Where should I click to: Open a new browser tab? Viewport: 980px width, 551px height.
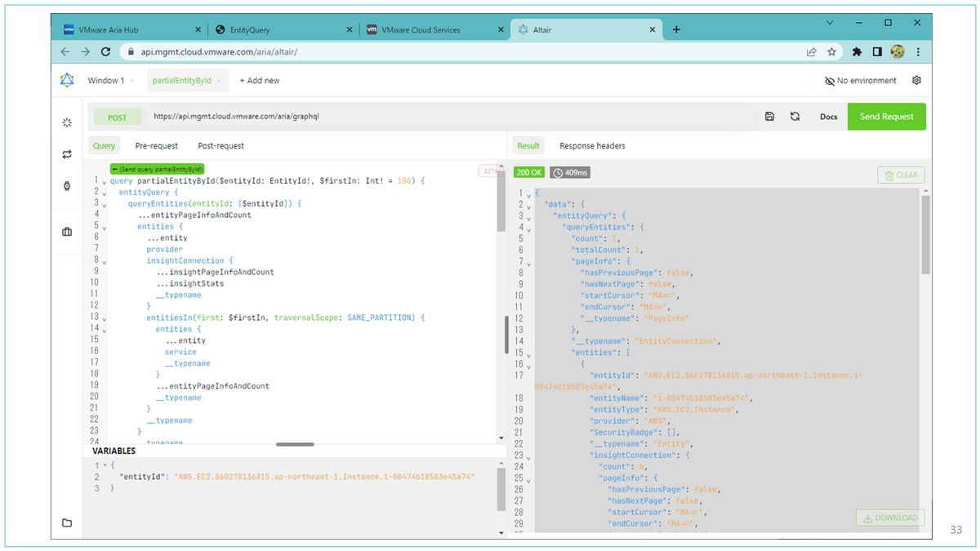point(676,29)
